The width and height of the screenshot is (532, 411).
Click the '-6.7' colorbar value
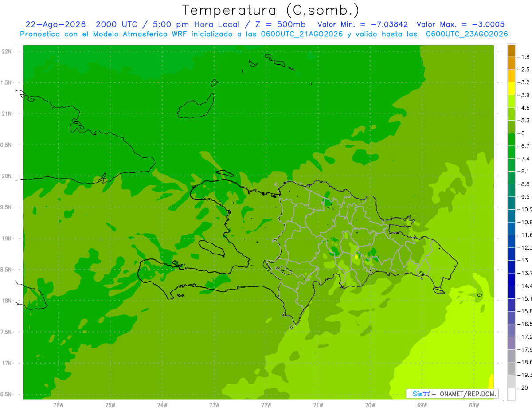523,146
